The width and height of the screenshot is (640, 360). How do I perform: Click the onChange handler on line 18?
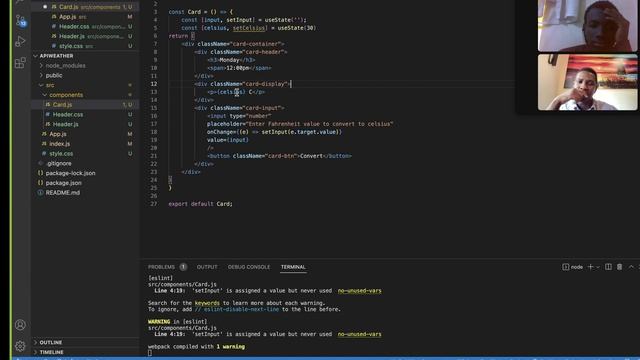point(274,132)
